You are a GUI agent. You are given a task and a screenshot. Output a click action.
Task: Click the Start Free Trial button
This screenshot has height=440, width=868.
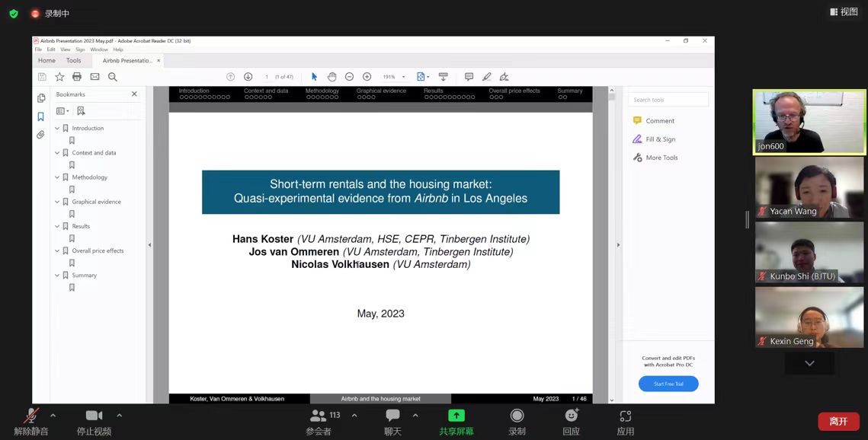click(x=668, y=384)
